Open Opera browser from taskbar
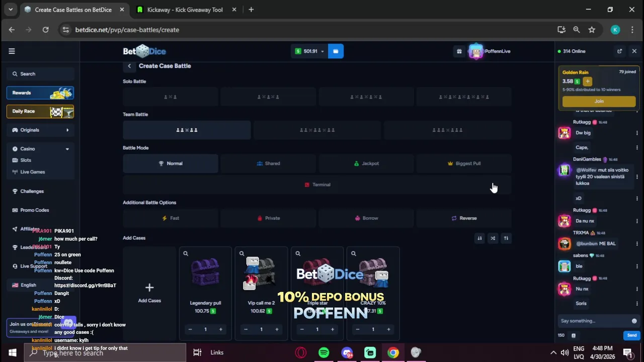 (x=301, y=352)
